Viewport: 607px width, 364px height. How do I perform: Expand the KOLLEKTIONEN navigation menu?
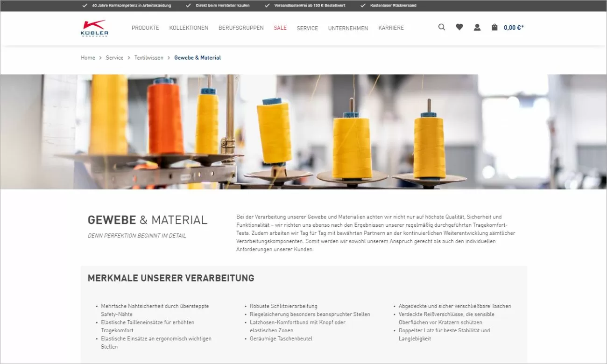(189, 28)
